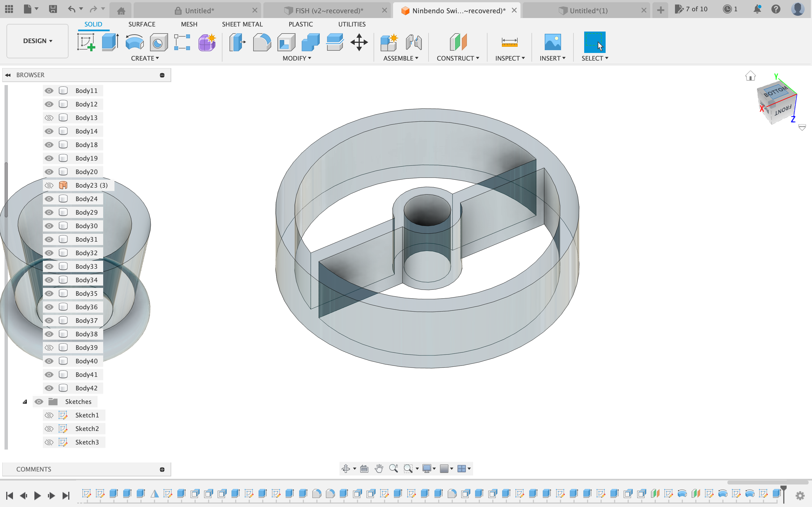Click the Orbit navigation icon

click(x=346, y=468)
